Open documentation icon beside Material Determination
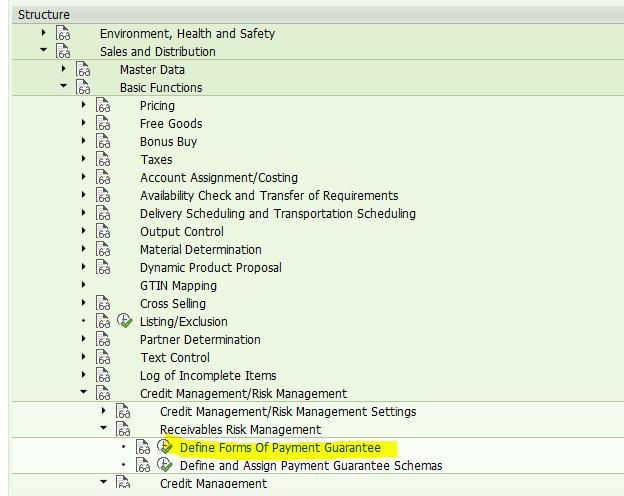This screenshot has height=496, width=624. [103, 250]
